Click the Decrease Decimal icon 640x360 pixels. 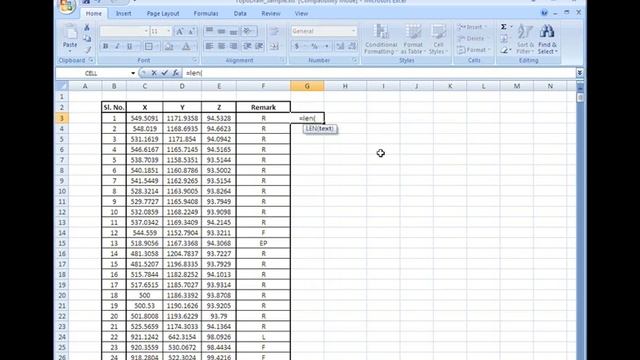pyautogui.click(x=352, y=47)
